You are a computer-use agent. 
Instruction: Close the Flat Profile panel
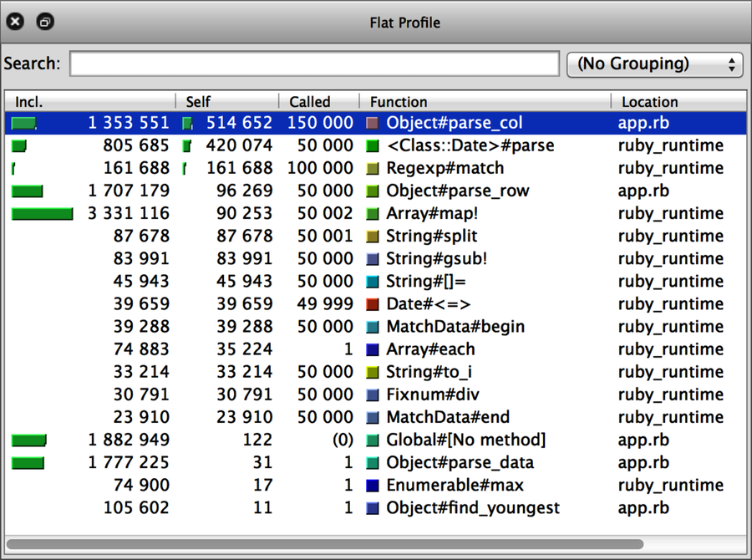(x=15, y=22)
